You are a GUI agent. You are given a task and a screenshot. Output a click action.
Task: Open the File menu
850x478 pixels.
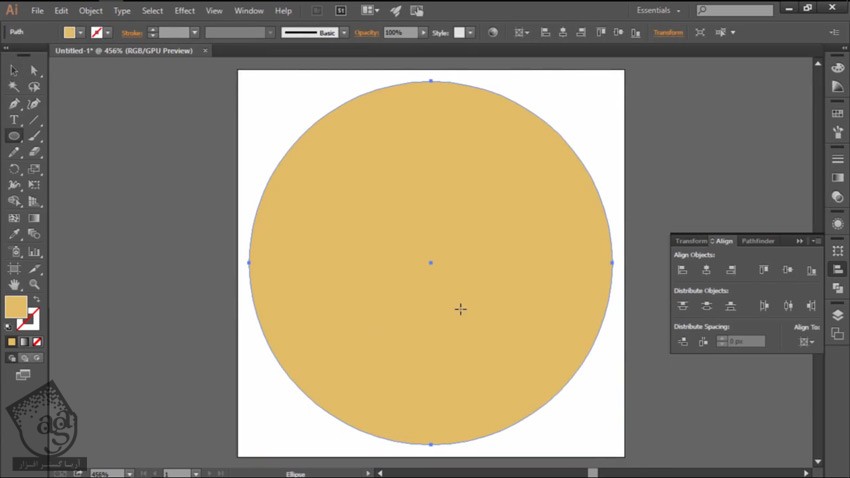[x=37, y=11]
